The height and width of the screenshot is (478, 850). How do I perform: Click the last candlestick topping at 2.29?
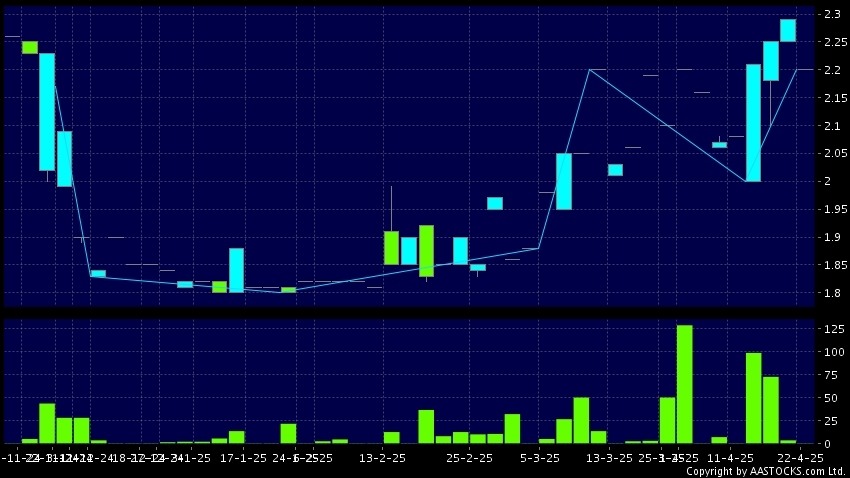pos(788,30)
